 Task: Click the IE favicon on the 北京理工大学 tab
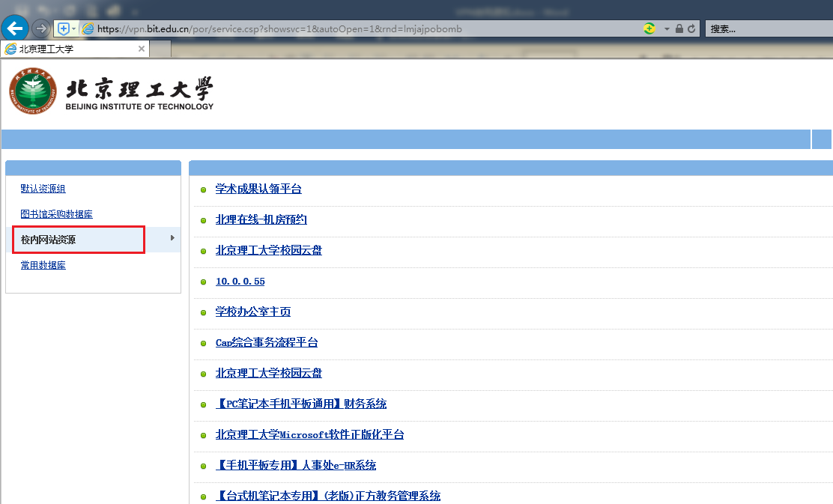pos(10,49)
